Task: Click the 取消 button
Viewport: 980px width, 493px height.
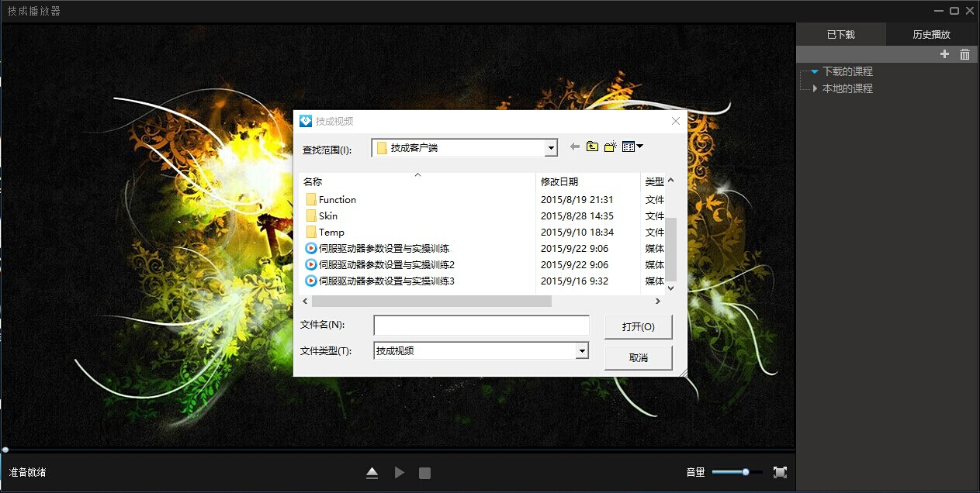Action: pos(638,358)
